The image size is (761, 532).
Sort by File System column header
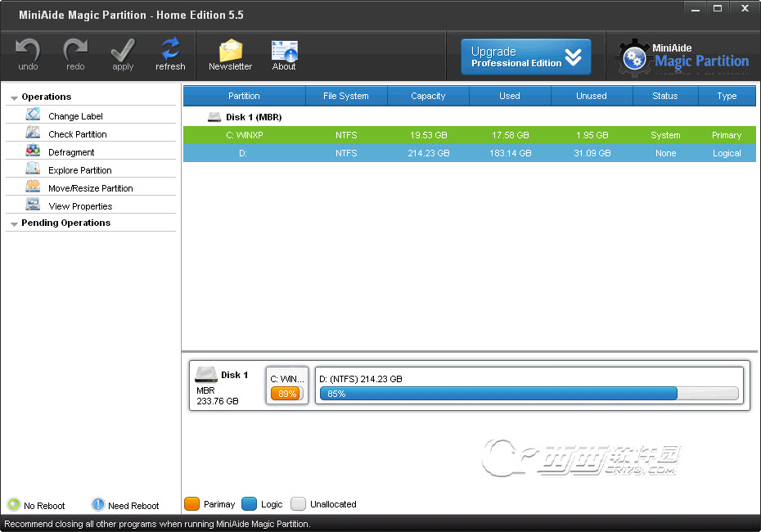click(x=346, y=96)
